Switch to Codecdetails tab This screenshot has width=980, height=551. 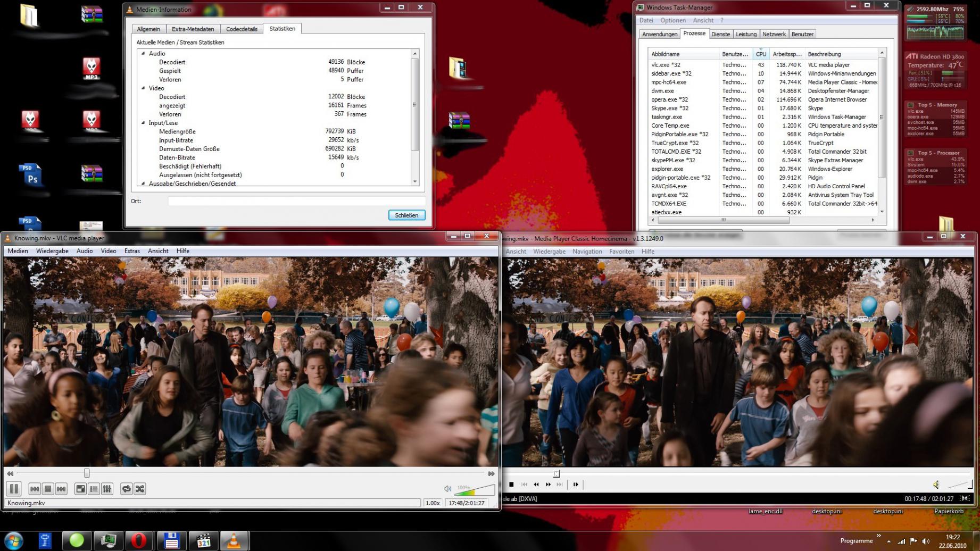[x=242, y=29]
